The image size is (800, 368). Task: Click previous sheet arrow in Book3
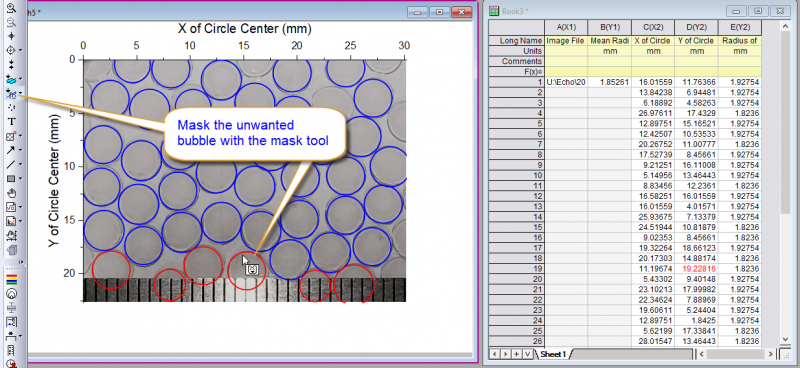coord(495,354)
